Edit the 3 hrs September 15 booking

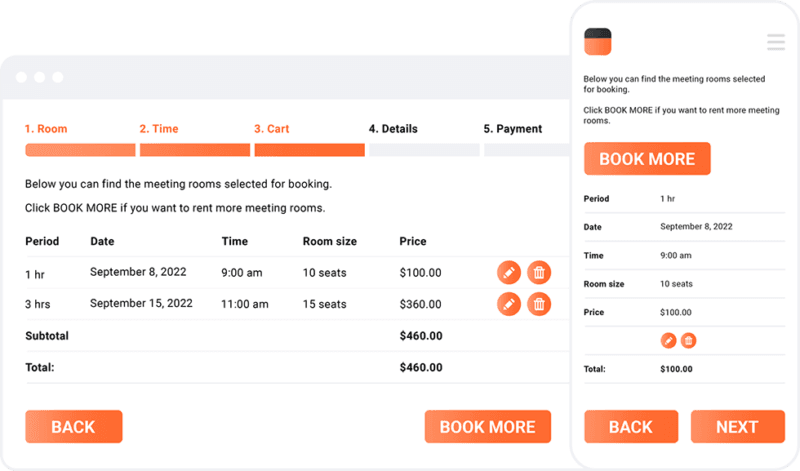(509, 304)
